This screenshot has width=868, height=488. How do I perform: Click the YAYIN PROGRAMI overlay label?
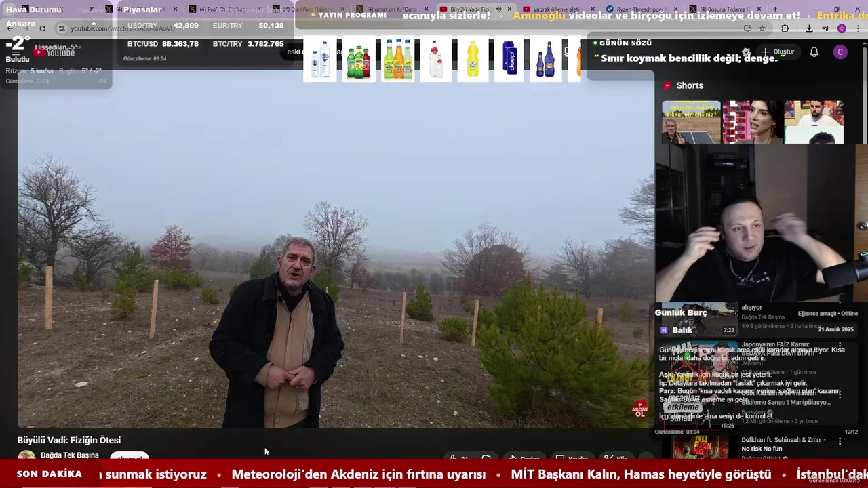click(353, 15)
